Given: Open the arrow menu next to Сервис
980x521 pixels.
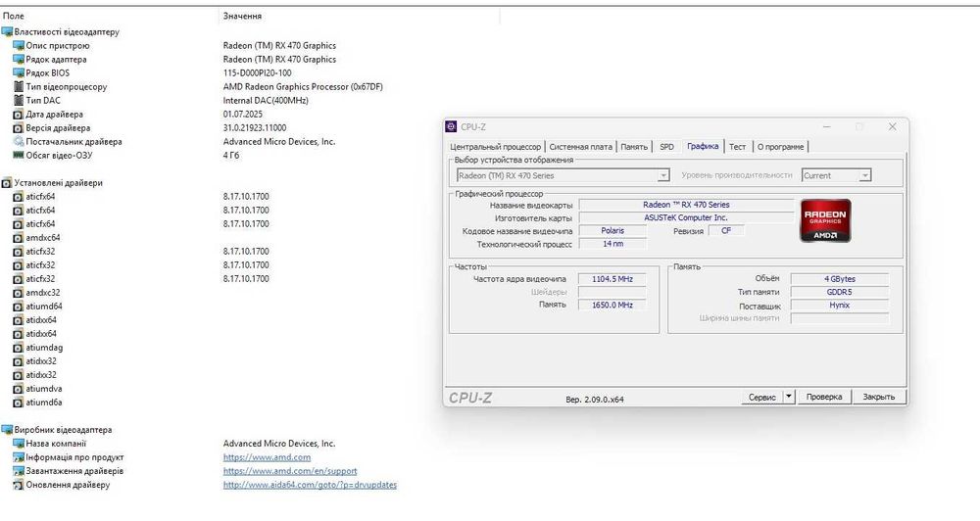Looking at the screenshot, I should click(789, 397).
